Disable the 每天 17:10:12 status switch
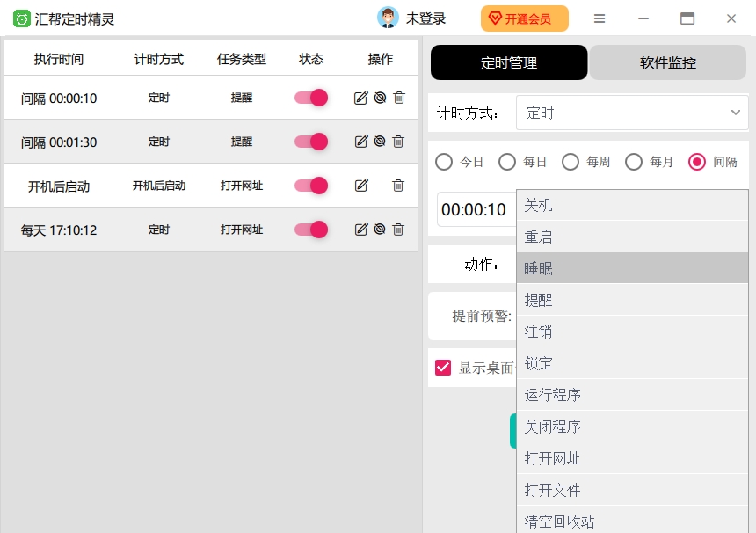756x533 pixels. pyautogui.click(x=311, y=229)
